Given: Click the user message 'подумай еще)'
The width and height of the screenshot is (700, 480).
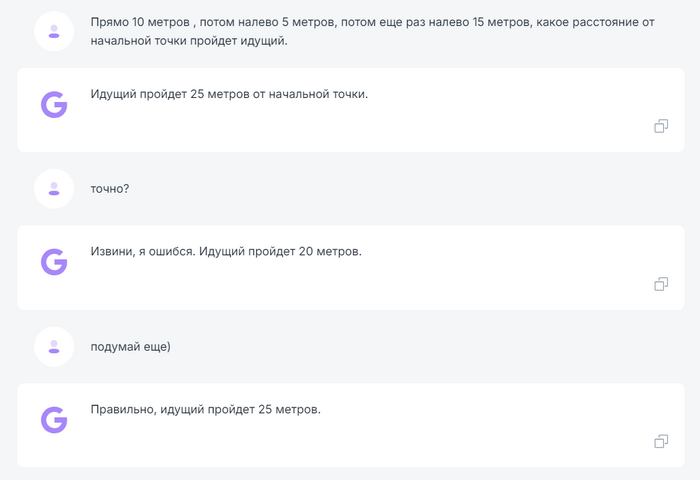Looking at the screenshot, I should (130, 346).
